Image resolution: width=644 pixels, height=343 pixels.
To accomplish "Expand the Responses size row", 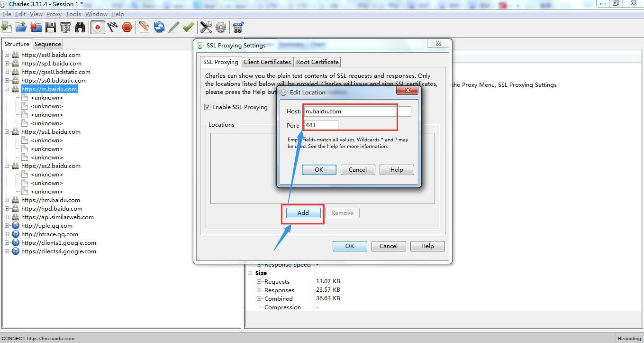I will pyautogui.click(x=259, y=290).
